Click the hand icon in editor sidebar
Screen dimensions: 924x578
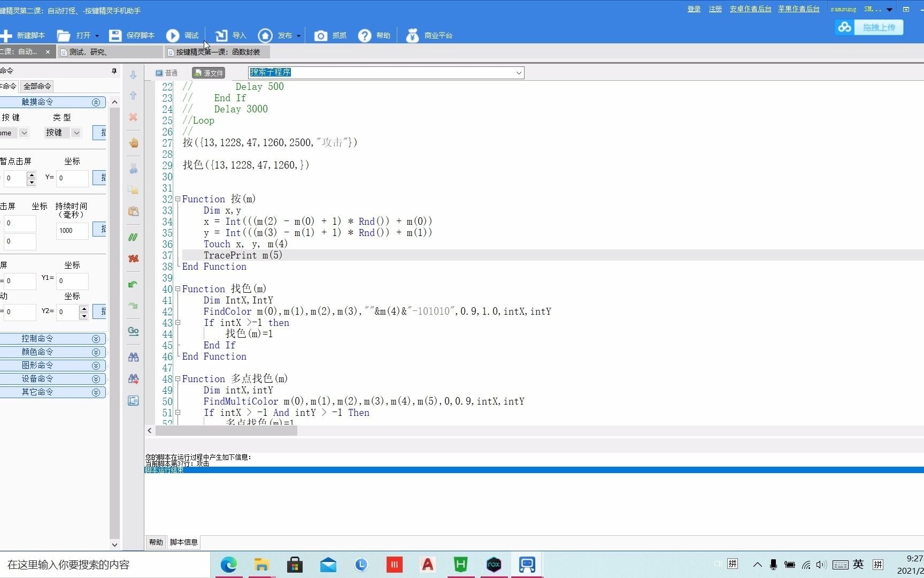pyautogui.click(x=133, y=143)
